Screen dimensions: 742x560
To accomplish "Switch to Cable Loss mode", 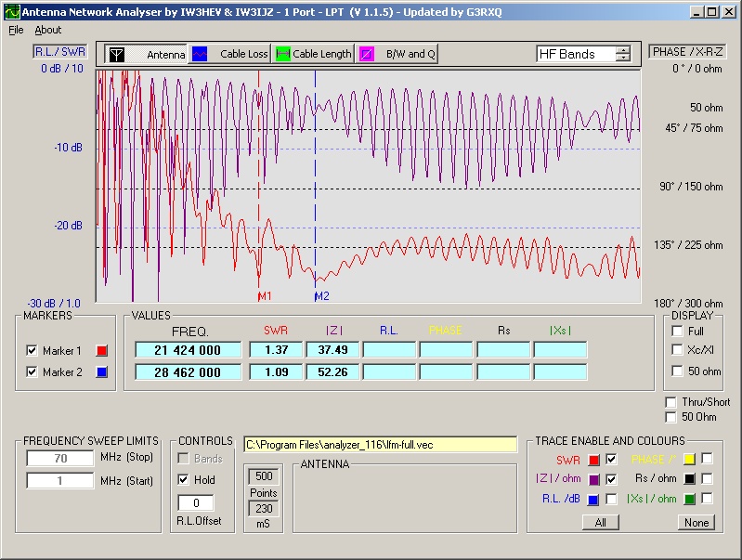I will pos(201,55).
